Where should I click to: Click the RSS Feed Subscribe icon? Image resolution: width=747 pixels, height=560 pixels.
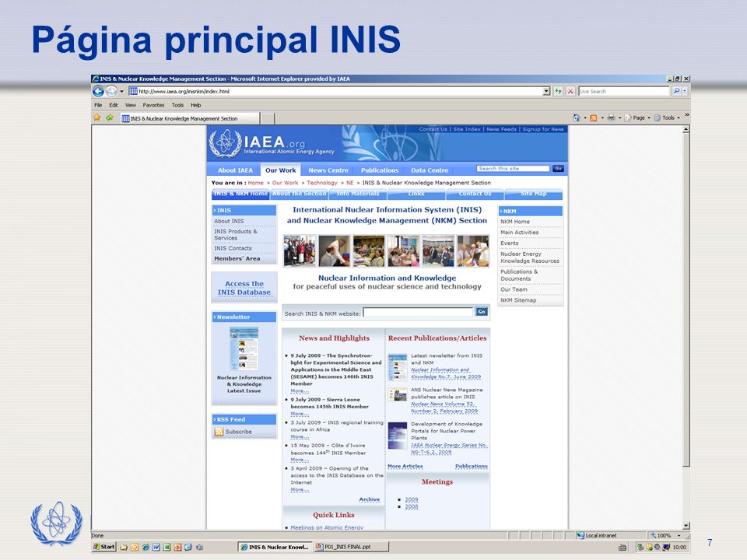pos(219,432)
